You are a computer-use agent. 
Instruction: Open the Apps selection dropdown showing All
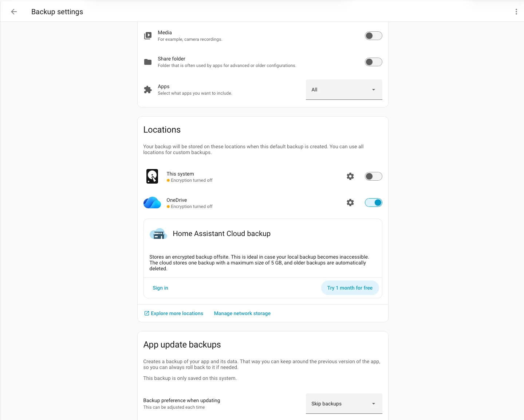(344, 90)
